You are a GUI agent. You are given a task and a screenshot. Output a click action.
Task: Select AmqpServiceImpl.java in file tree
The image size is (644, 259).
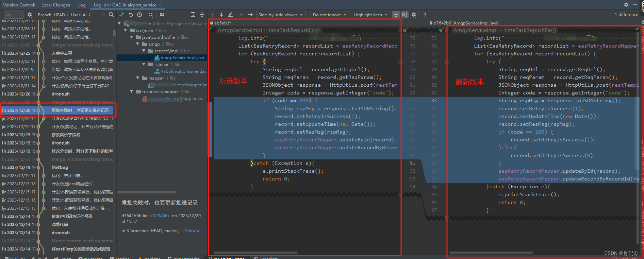coord(182,58)
